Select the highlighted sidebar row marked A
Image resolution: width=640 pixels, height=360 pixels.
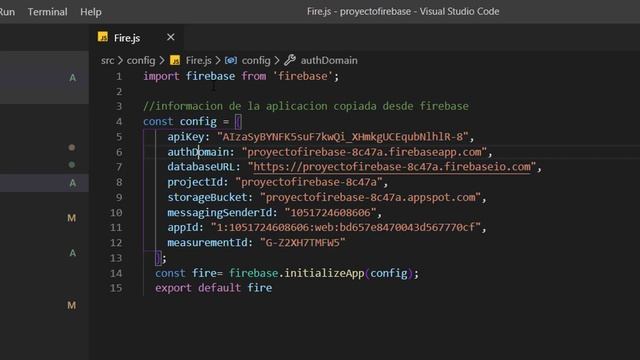(x=44, y=183)
